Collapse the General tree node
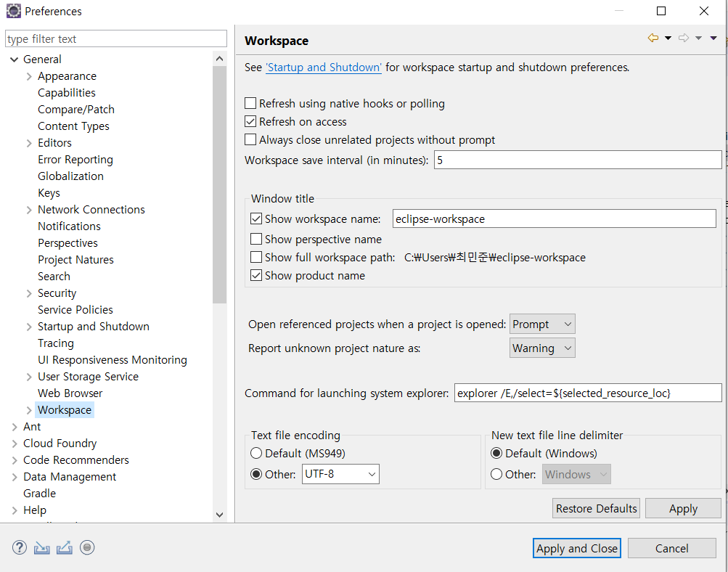This screenshot has width=728, height=572. click(x=15, y=60)
